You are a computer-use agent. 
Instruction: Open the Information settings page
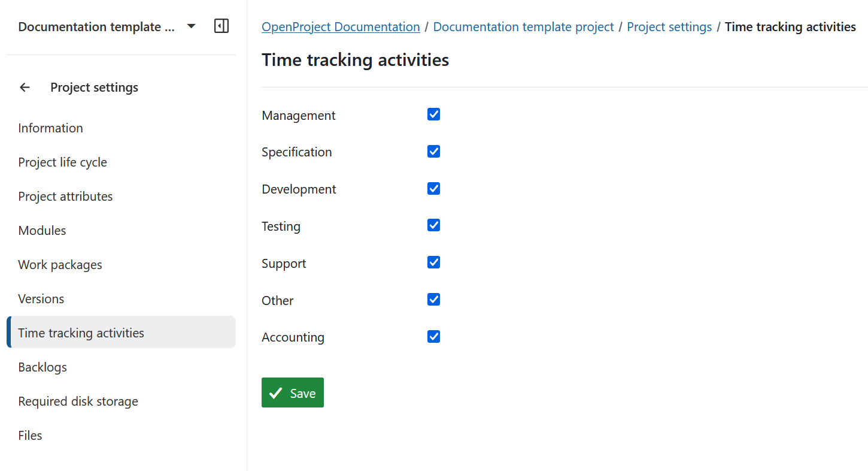point(50,128)
